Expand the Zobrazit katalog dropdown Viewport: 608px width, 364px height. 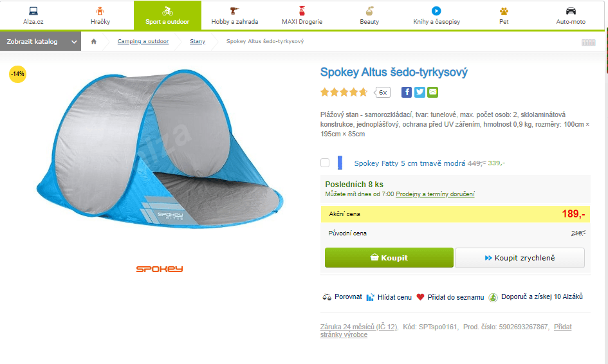click(41, 41)
